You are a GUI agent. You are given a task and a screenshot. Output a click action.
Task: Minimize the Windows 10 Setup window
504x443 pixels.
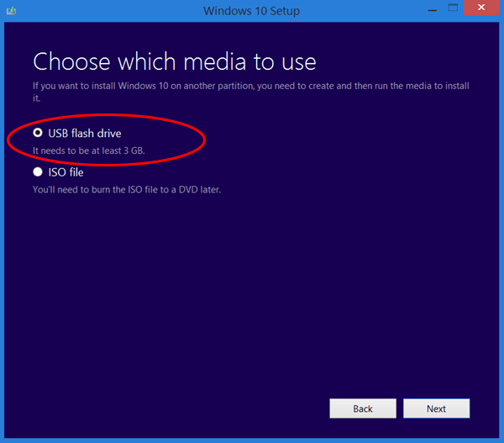(x=433, y=10)
